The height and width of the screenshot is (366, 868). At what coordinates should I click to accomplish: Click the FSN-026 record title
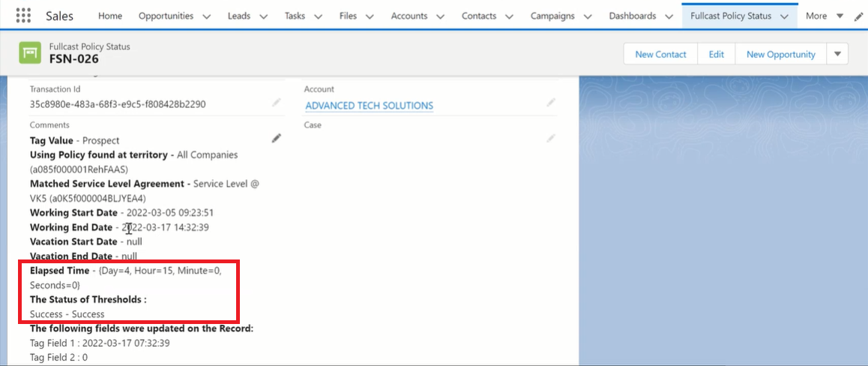pos(74,58)
